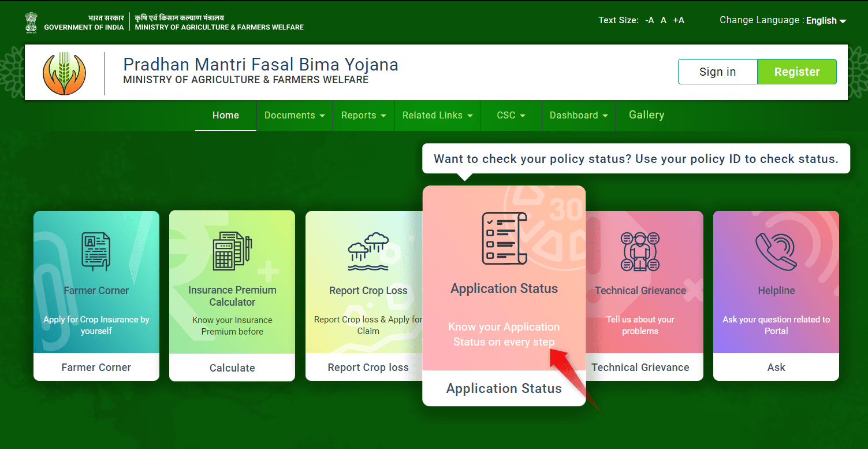This screenshot has height=449, width=868.
Task: Open Application Status via its card button
Action: click(504, 388)
